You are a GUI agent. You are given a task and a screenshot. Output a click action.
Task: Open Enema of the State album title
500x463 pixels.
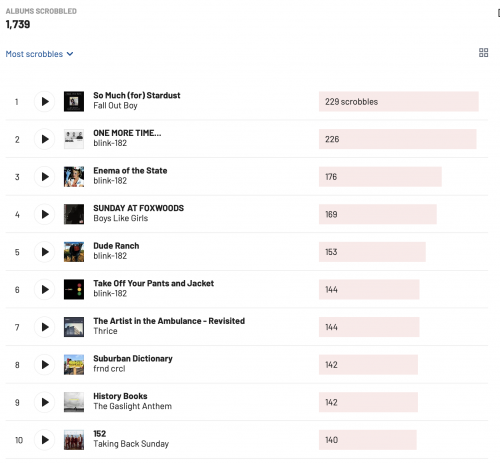pos(130,171)
